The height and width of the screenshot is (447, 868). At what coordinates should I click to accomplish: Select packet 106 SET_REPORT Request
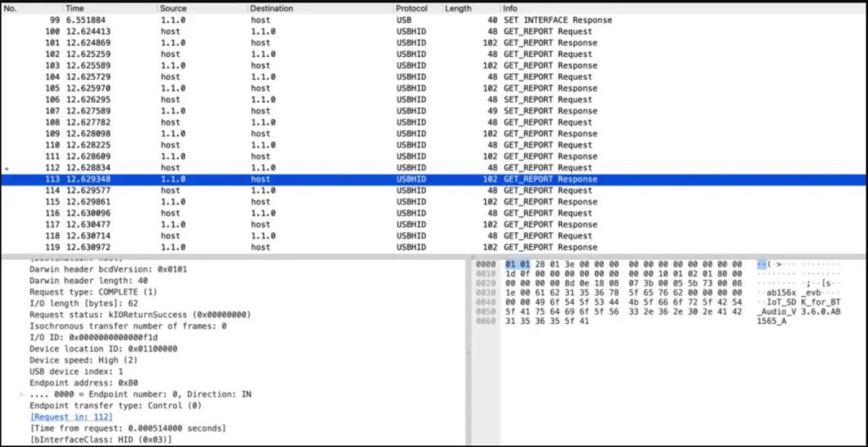433,100
